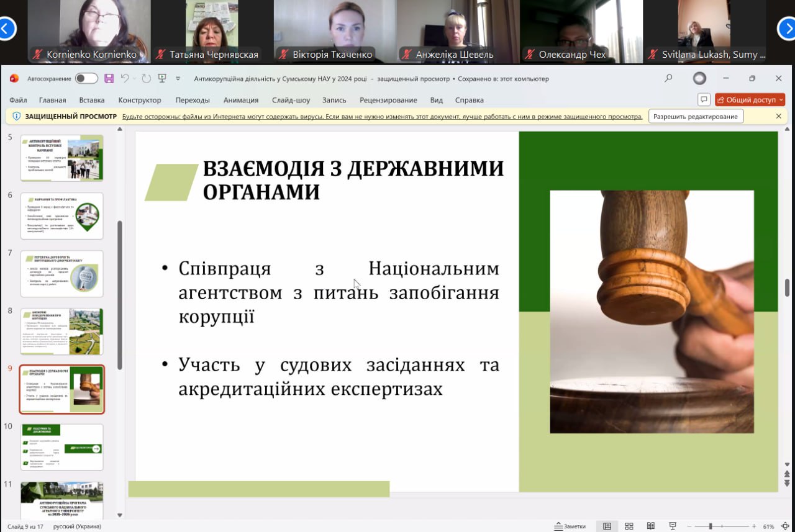The image size is (795, 532).
Task: Select slide 7 thumbnail in panel
Action: (62, 274)
